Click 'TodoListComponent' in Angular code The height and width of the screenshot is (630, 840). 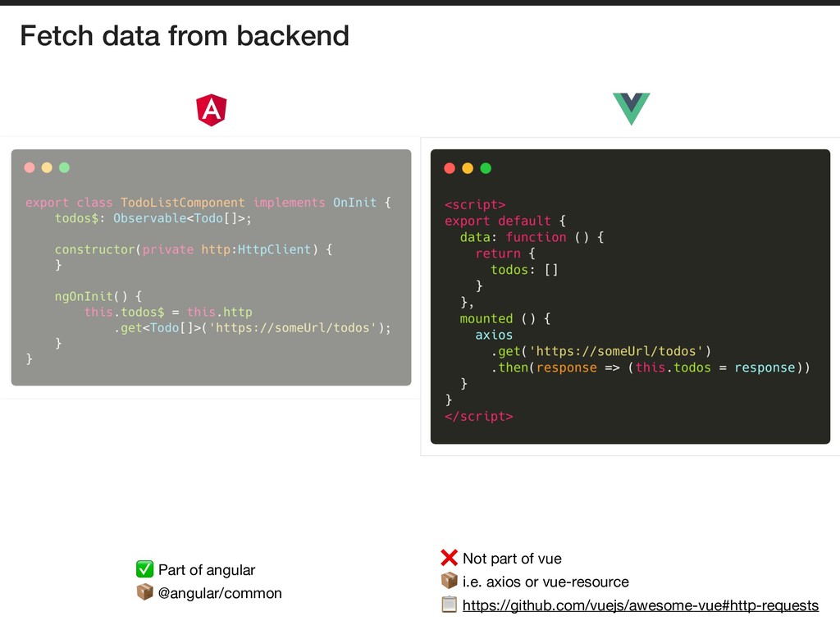[182, 203]
